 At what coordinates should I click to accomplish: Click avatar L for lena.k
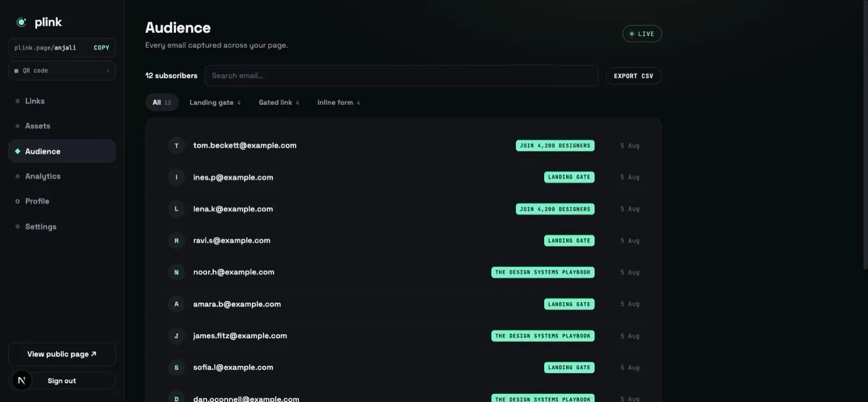pos(177,209)
